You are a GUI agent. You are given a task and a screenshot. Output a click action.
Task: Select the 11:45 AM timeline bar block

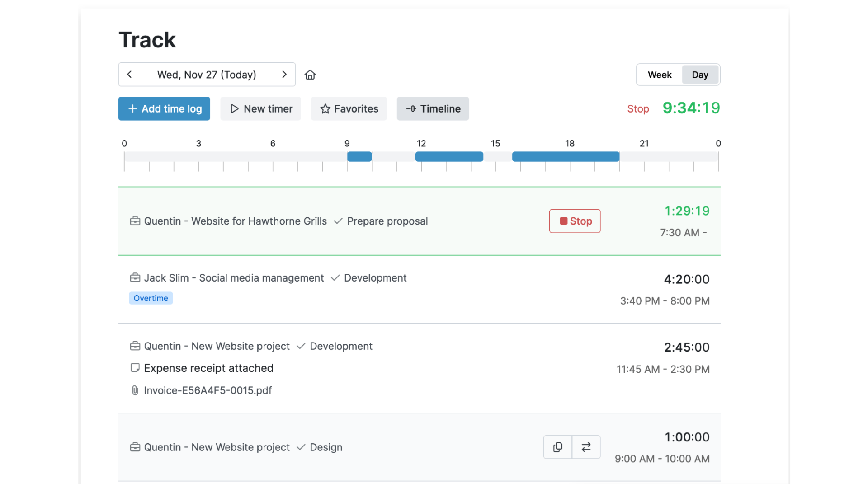pos(449,157)
